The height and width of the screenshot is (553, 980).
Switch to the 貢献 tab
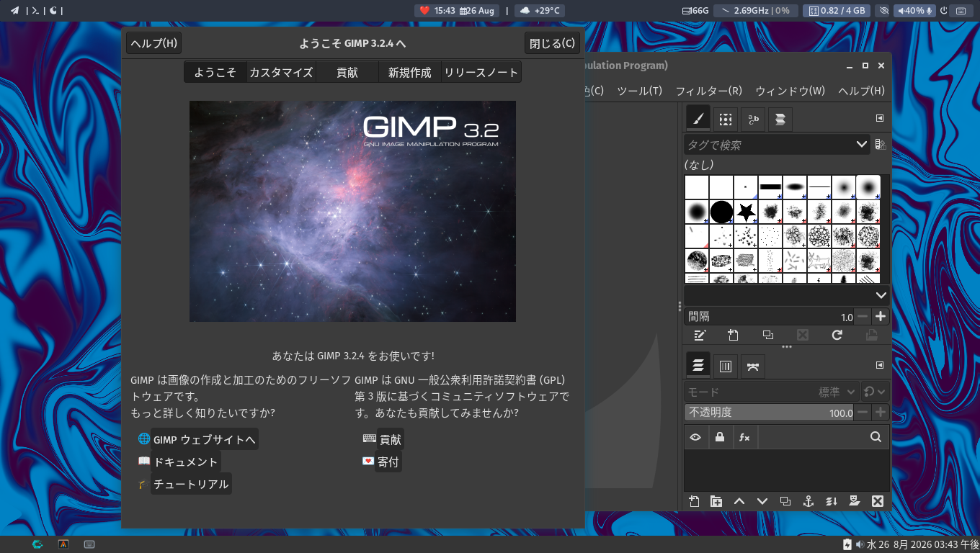(347, 72)
